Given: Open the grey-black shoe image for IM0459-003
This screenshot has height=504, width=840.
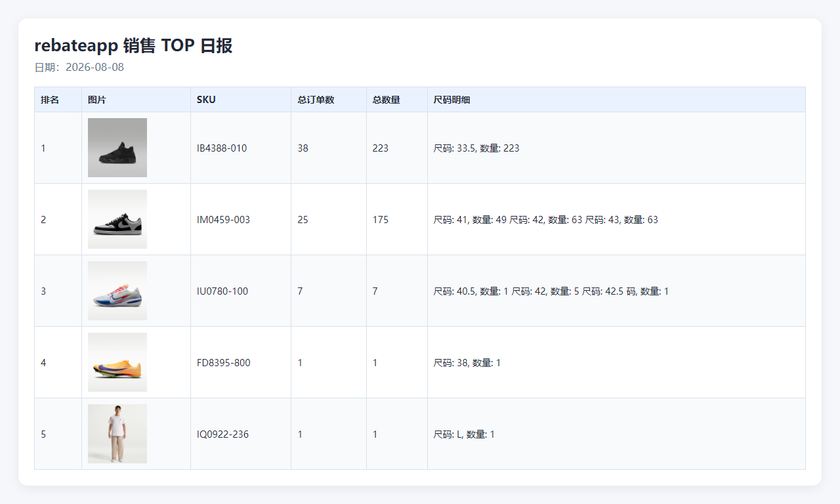Looking at the screenshot, I should point(117,219).
